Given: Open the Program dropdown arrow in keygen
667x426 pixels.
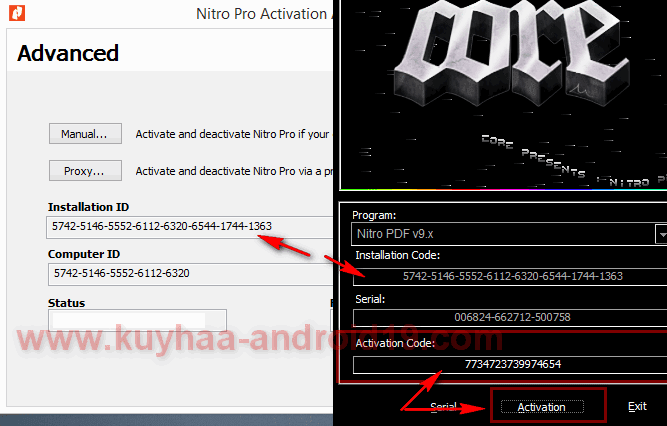Looking at the screenshot, I should tap(661, 234).
